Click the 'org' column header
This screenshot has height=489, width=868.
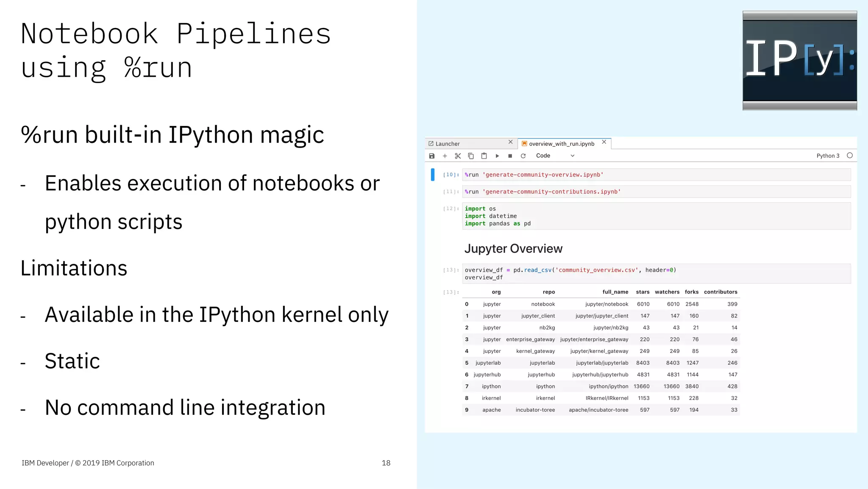(496, 292)
